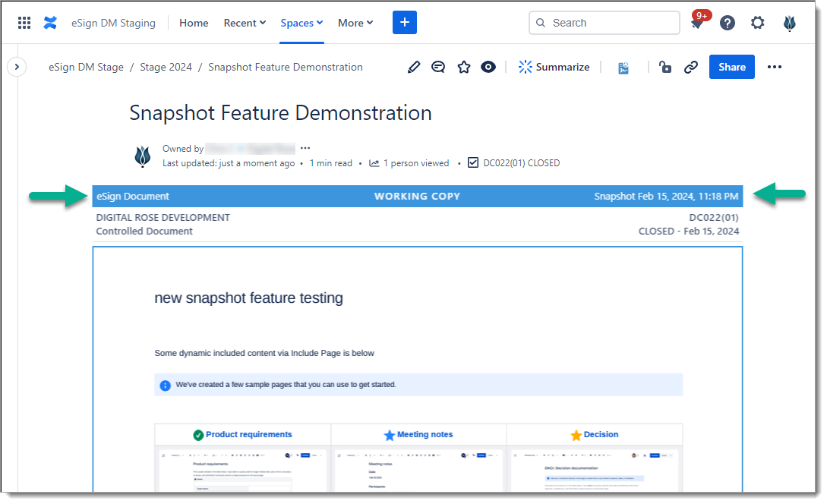The height and width of the screenshot is (504, 827).
Task: Click the Confluence logo icon
Action: (50, 23)
